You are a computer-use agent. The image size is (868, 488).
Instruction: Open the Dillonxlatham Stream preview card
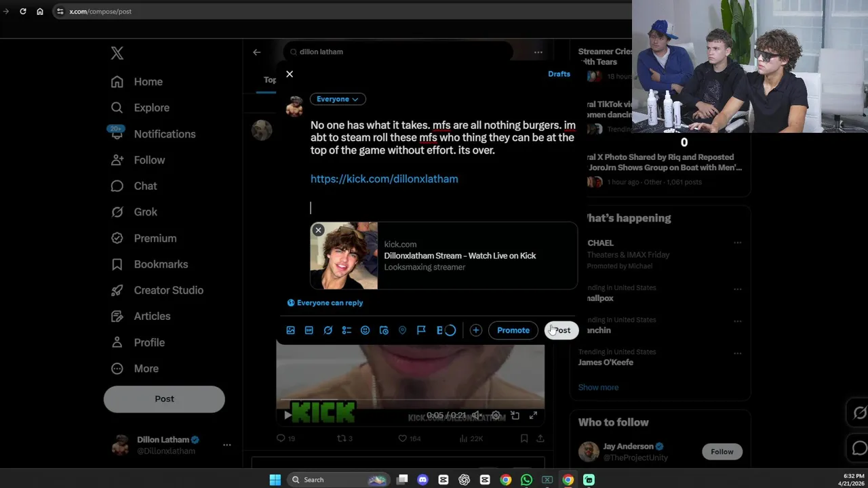click(443, 256)
